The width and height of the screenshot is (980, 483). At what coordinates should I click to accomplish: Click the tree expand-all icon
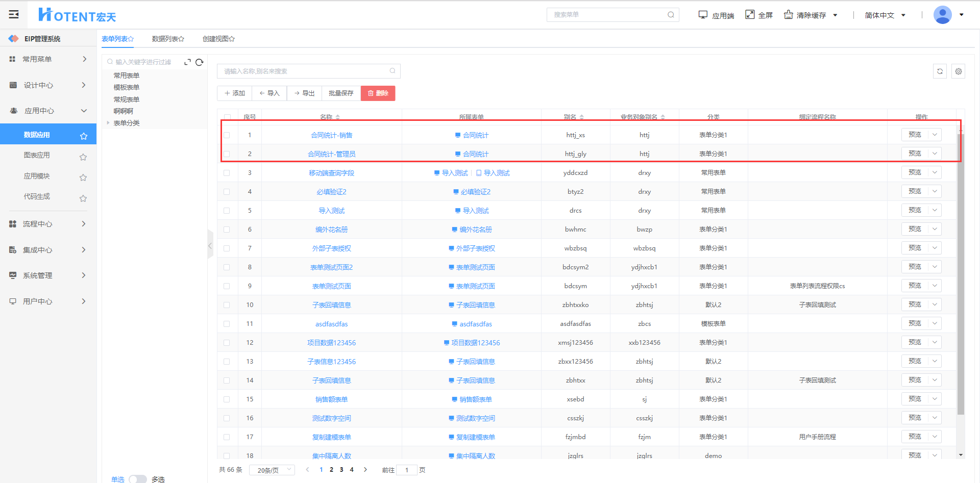point(187,62)
